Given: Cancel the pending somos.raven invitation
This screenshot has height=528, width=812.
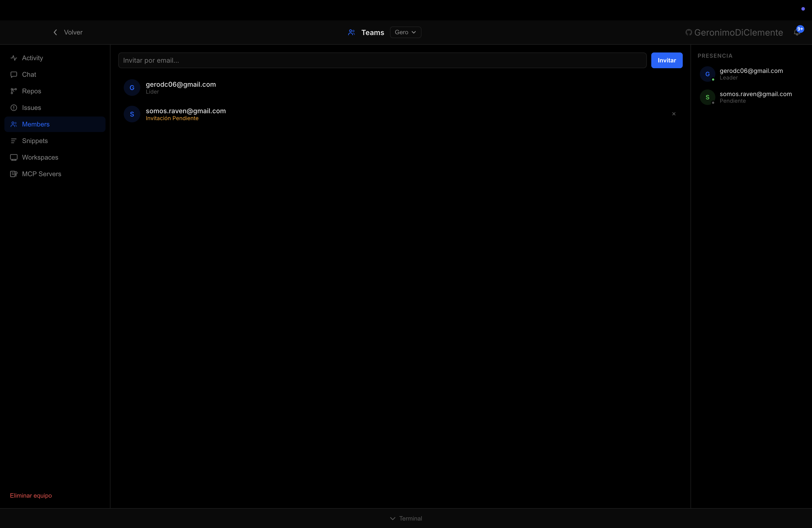Looking at the screenshot, I should pyautogui.click(x=673, y=114).
